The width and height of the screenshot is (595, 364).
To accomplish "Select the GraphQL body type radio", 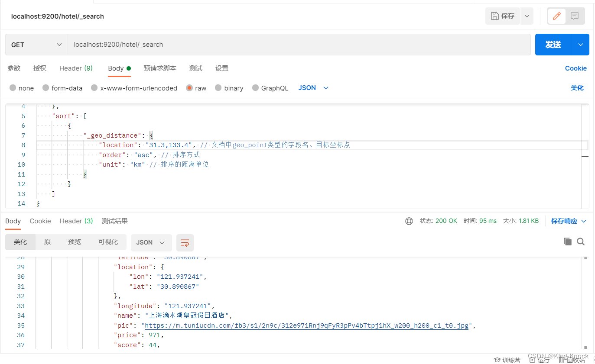I will click(x=255, y=88).
